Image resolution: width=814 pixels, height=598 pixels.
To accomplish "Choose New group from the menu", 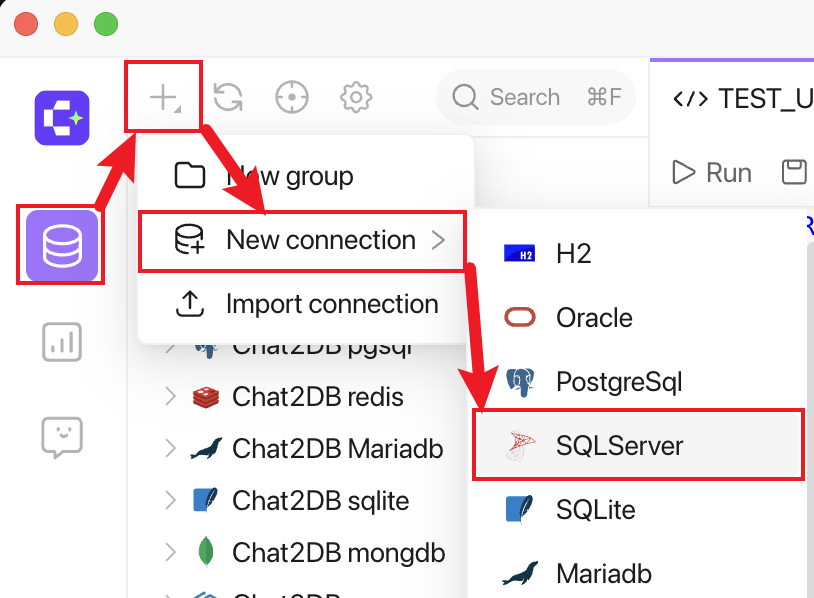I will pos(290,176).
